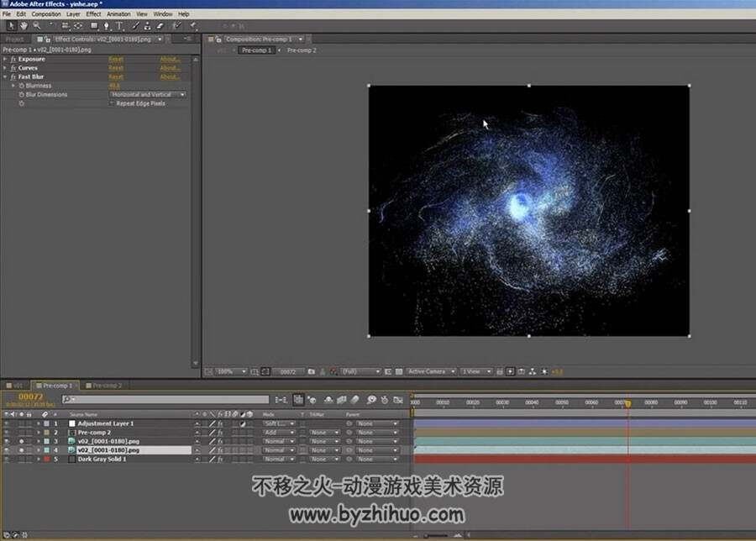Image resolution: width=756 pixels, height=541 pixels.
Task: Select the Brush tool
Action: point(135,25)
